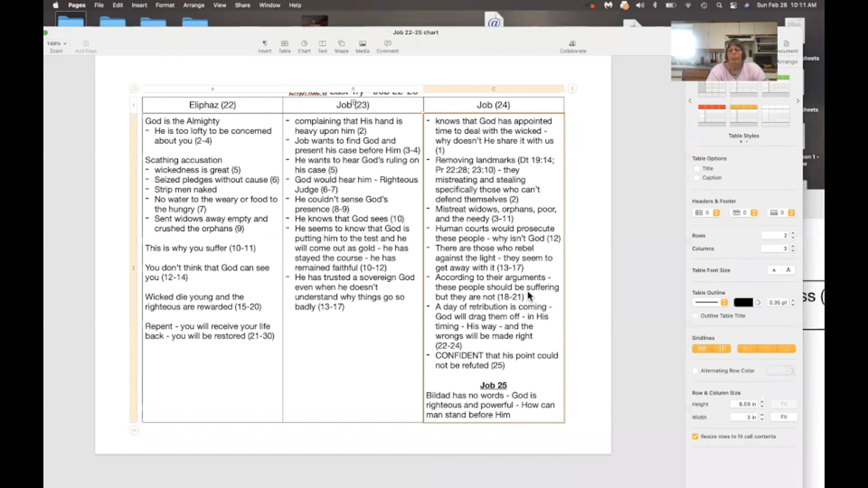Viewport: 868px width, 488px height.
Task: Open table outline line style dropdown
Action: point(710,303)
